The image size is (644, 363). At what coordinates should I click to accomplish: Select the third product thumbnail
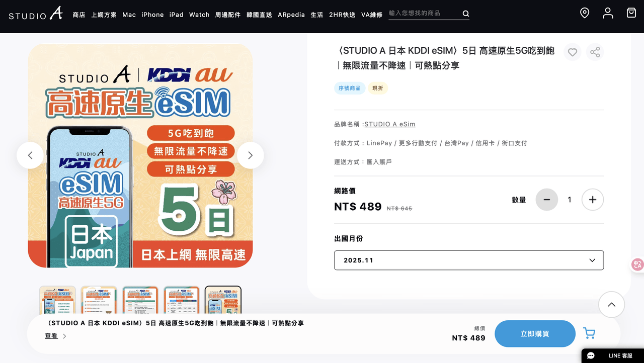140,301
